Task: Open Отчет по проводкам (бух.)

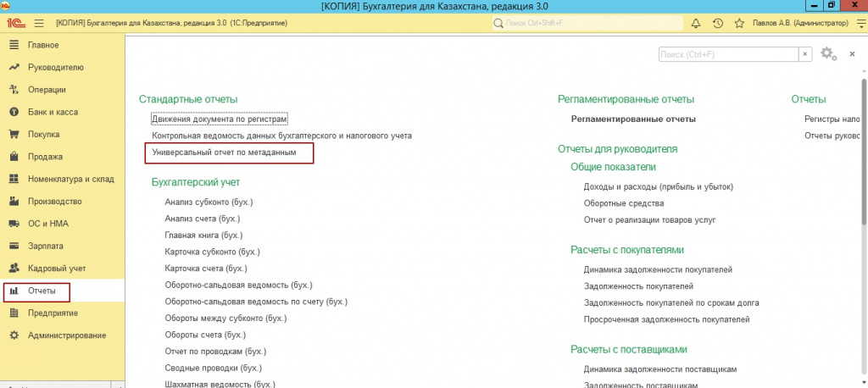Action: point(215,352)
